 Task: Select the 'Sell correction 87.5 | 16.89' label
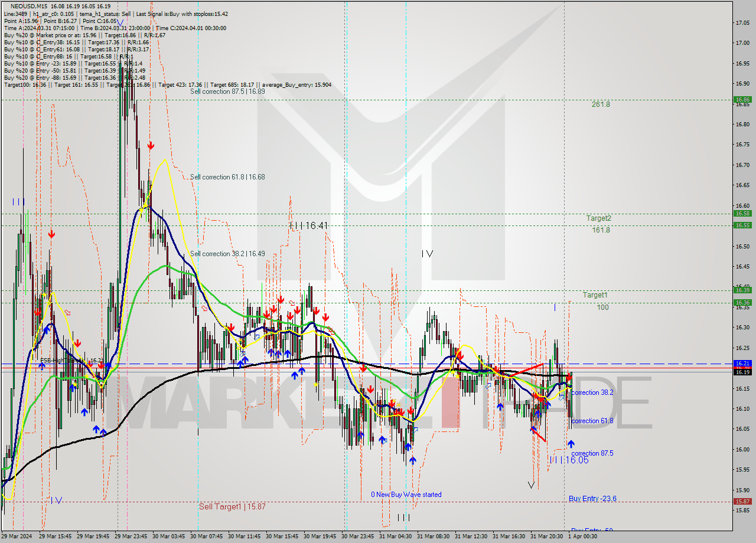[227, 91]
